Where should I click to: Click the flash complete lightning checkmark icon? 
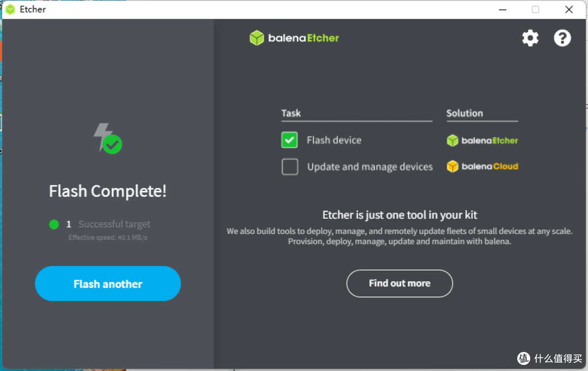click(x=108, y=138)
